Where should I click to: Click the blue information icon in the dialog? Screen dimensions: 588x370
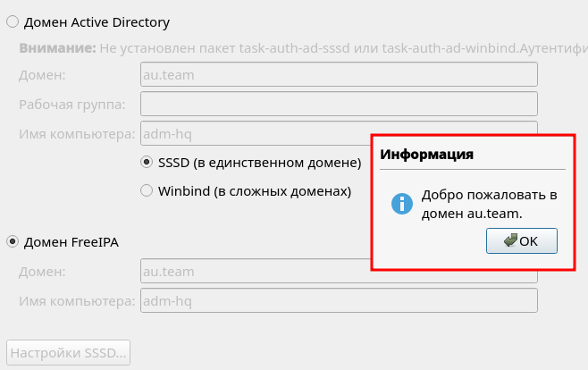[402, 205]
